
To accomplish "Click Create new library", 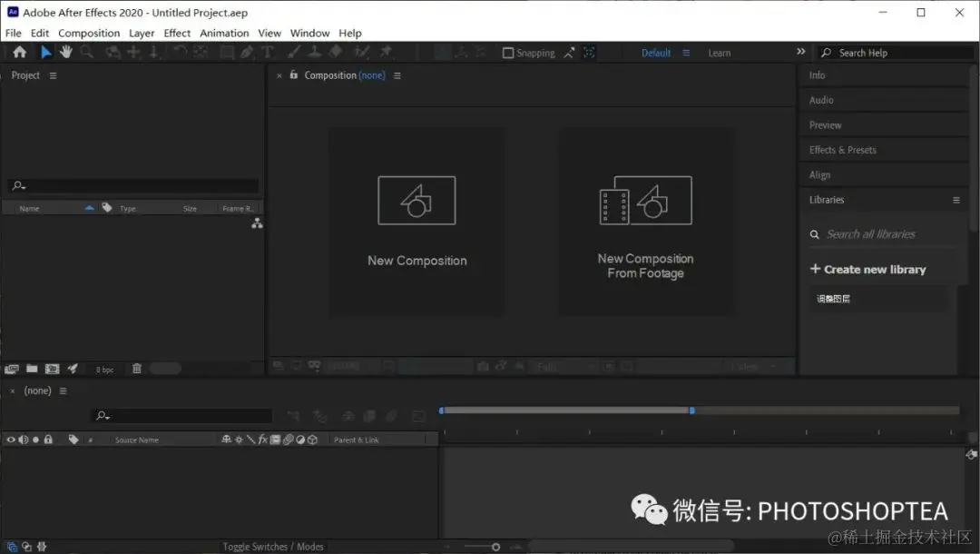I will pyautogui.click(x=868, y=270).
